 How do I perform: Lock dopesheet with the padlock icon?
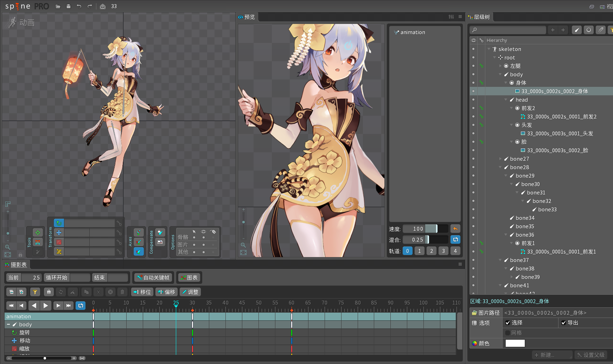point(49,292)
